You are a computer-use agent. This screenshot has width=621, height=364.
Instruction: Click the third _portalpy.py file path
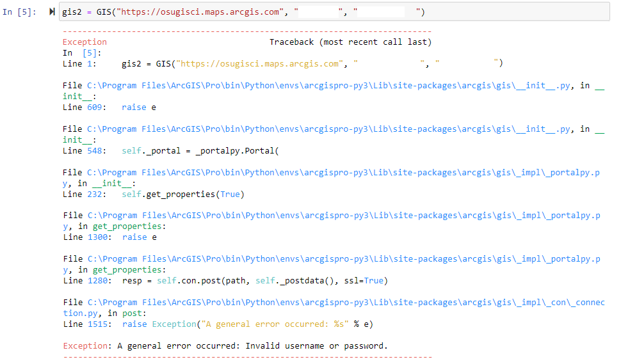tap(332, 264)
